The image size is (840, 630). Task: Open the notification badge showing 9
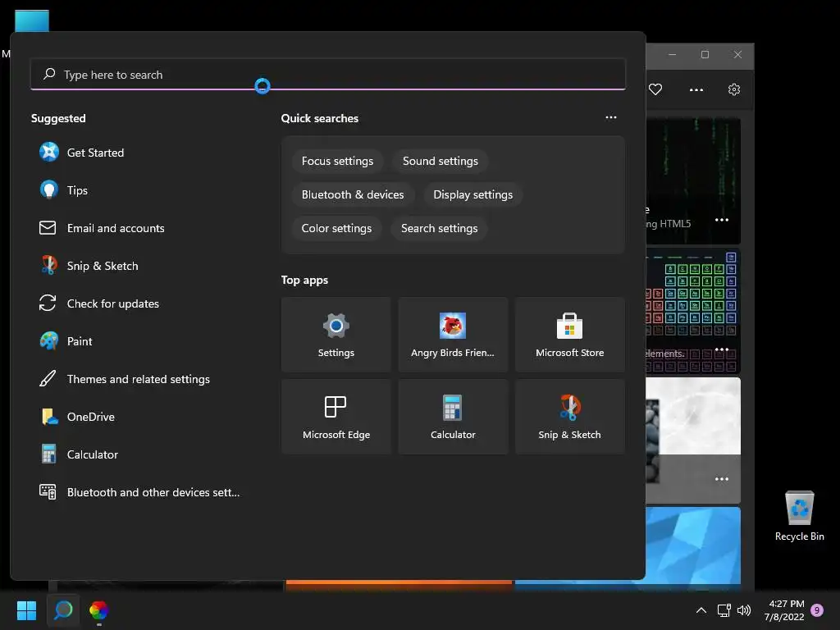click(x=817, y=610)
